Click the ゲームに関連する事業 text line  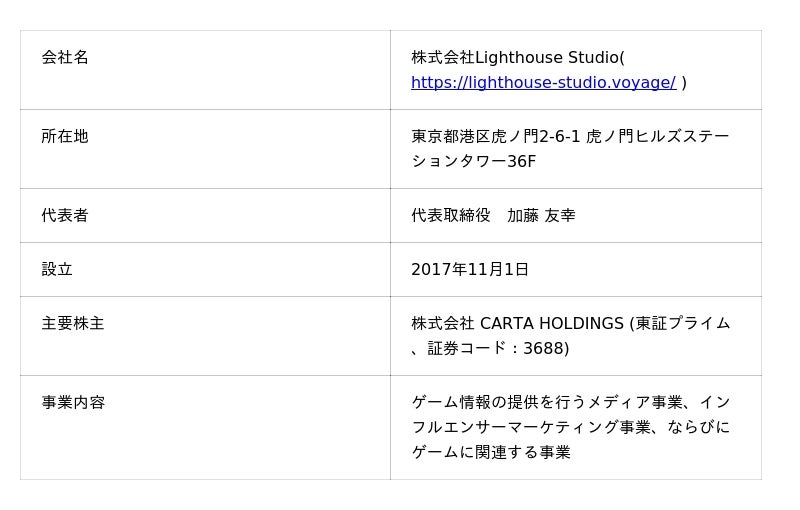(x=491, y=453)
